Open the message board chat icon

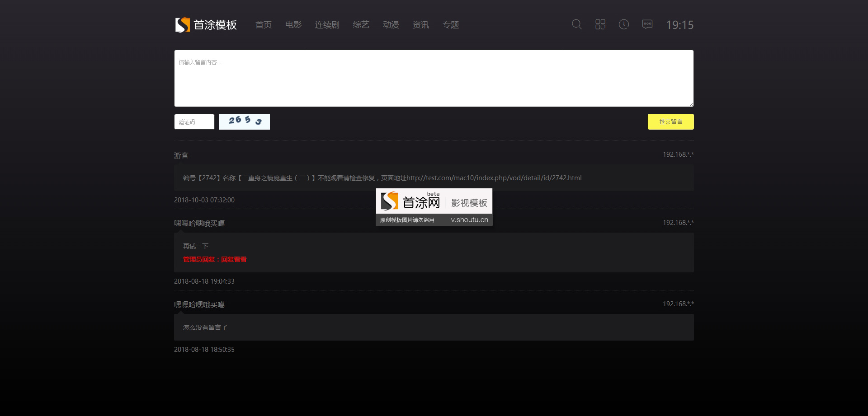647,24
